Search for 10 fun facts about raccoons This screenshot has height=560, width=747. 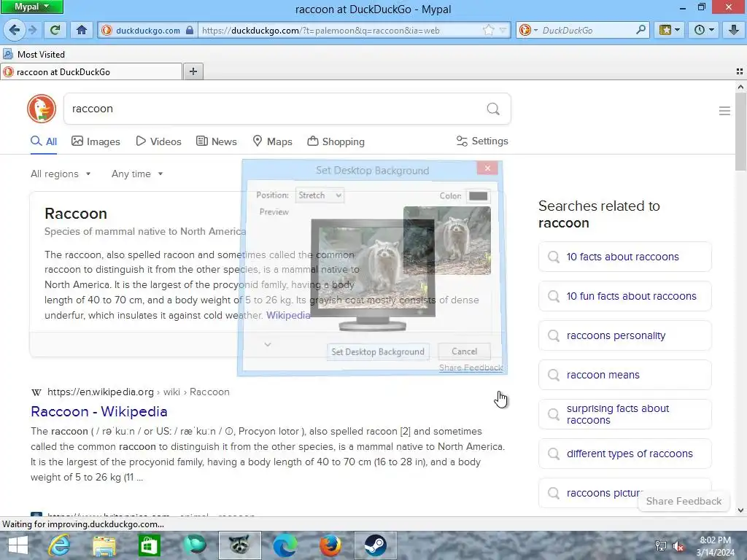coord(625,296)
